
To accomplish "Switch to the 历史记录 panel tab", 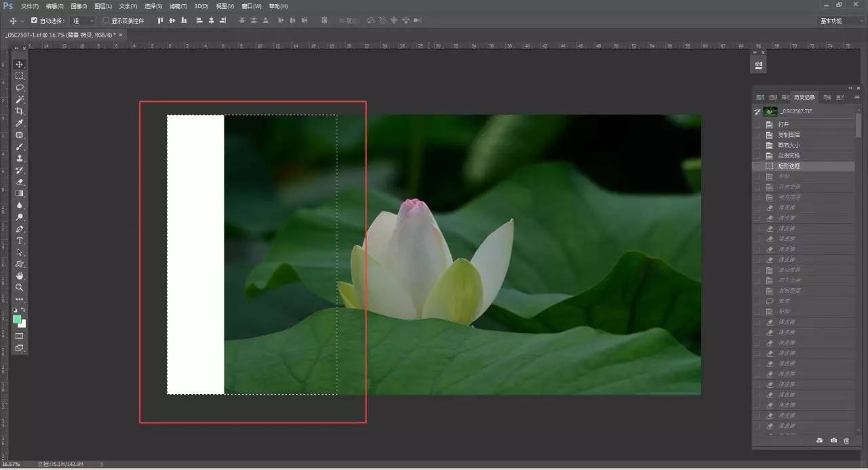I will click(805, 97).
